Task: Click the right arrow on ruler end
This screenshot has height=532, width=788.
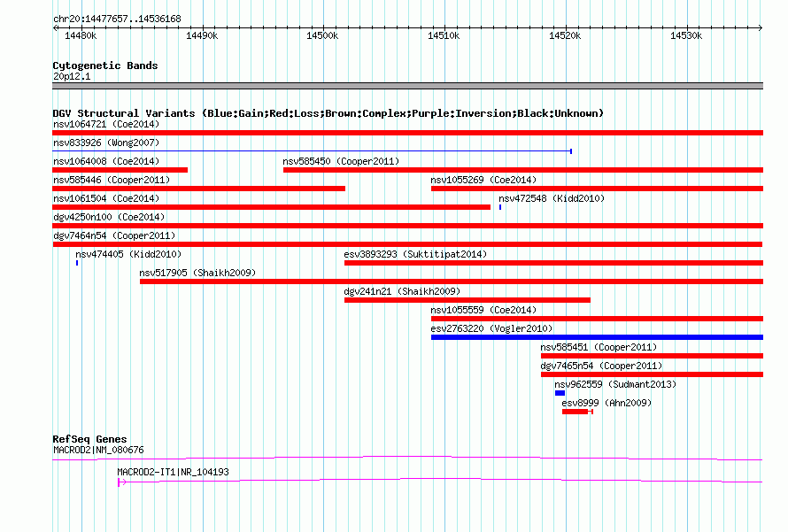Action: [760, 27]
